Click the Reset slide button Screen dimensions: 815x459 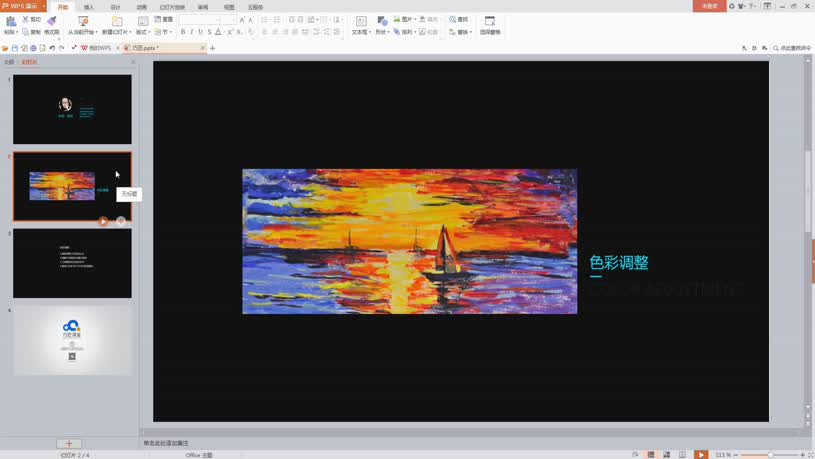[164, 19]
